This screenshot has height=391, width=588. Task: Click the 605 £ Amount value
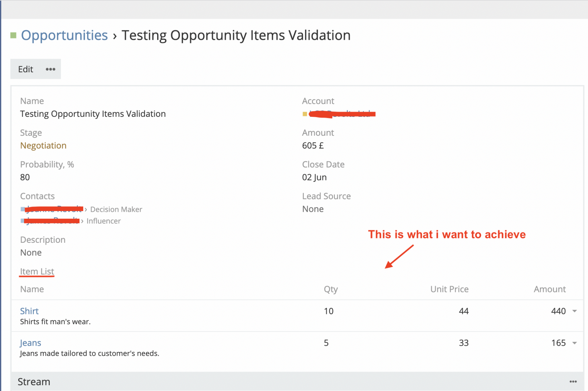[313, 146]
